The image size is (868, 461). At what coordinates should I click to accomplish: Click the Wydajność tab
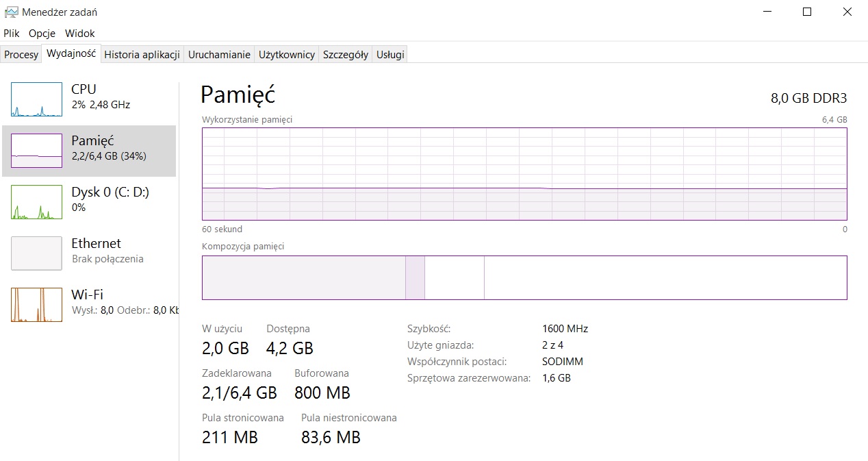click(71, 54)
